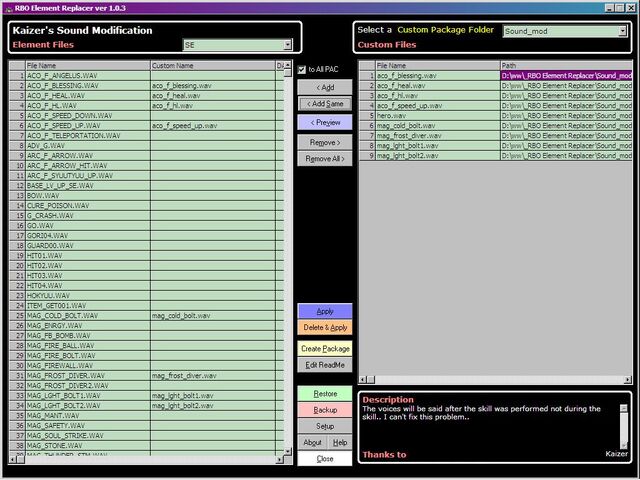The width and height of the screenshot is (640, 480).
Task: Open the Element Files SE dropdown
Action: click(x=288, y=44)
